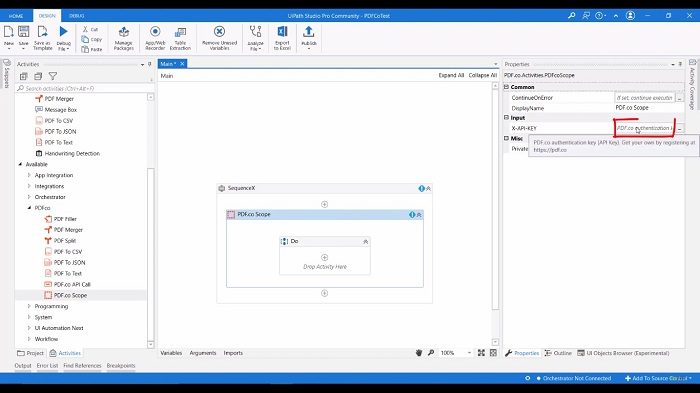
Task: Launch the App/Web Recorder
Action: [x=155, y=38]
